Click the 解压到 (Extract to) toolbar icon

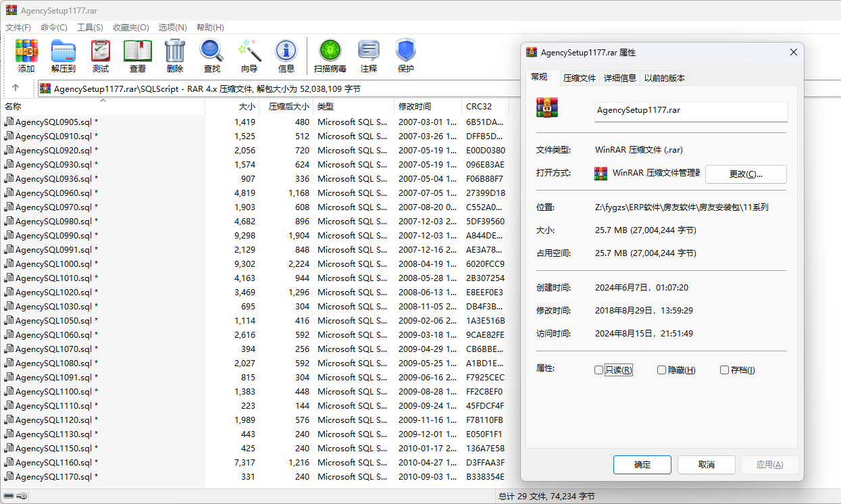coord(63,51)
